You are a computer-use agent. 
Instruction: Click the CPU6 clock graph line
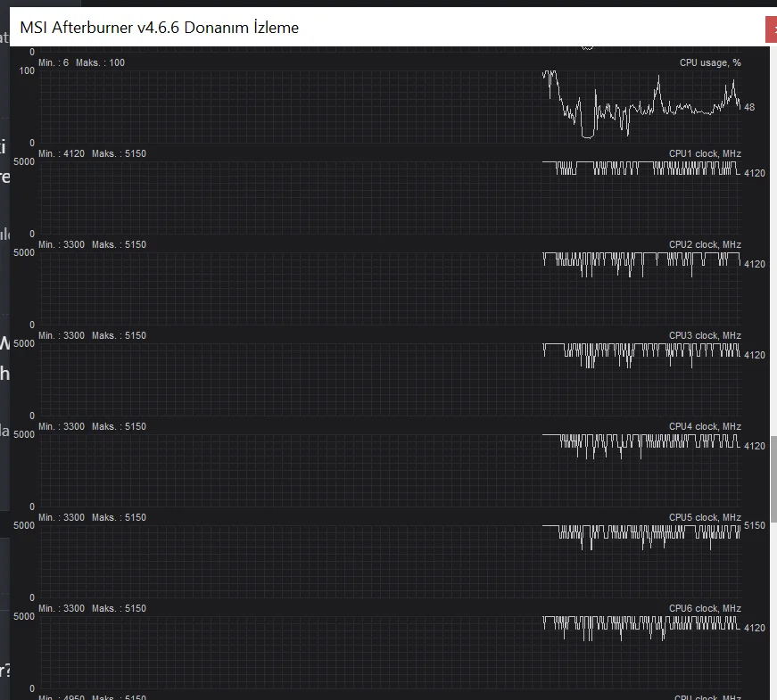[641, 628]
